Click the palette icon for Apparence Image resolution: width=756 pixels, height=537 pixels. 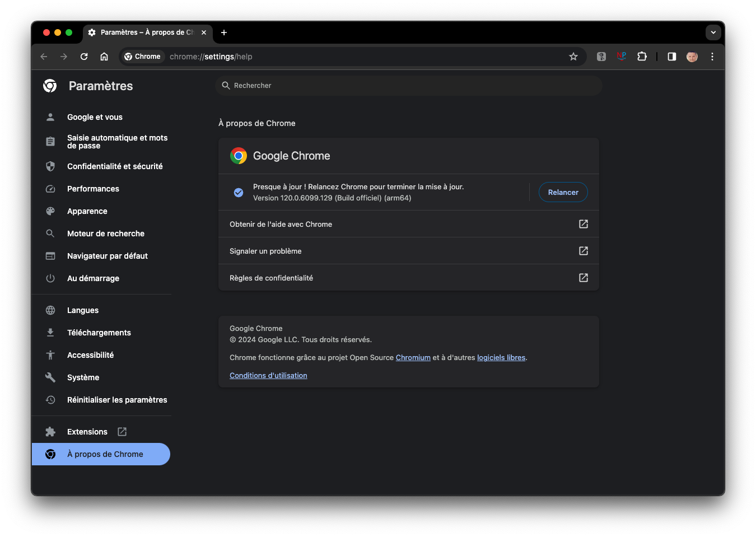pos(50,211)
